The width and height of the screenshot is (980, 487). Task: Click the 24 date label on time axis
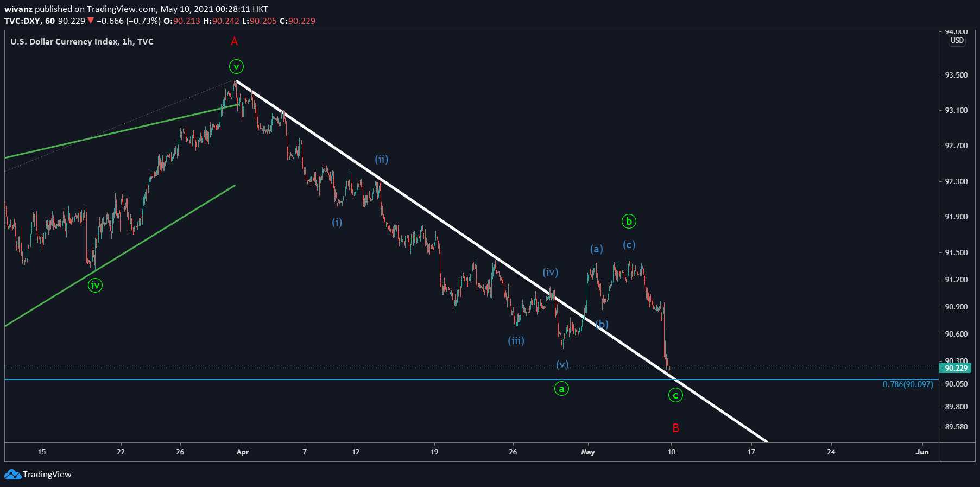(831, 452)
